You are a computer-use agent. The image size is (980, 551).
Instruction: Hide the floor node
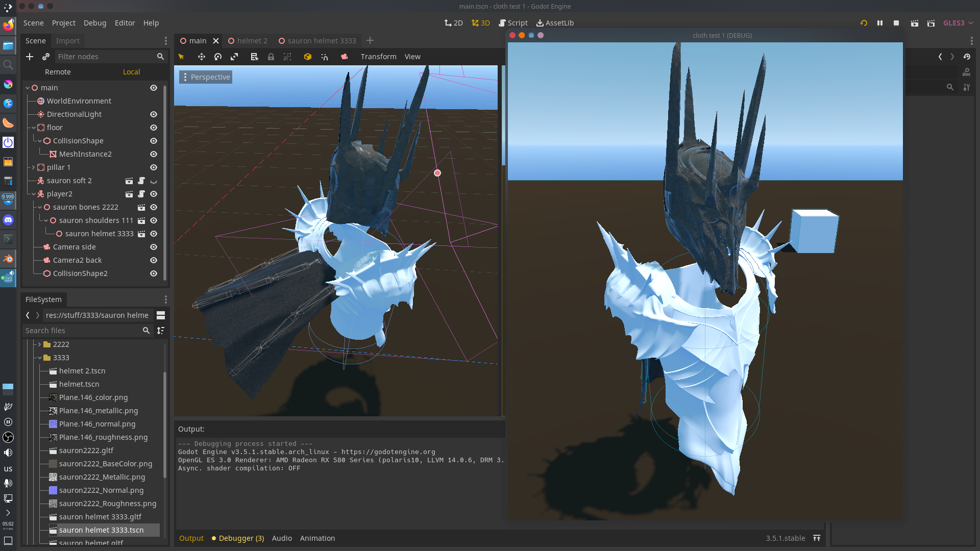click(154, 128)
